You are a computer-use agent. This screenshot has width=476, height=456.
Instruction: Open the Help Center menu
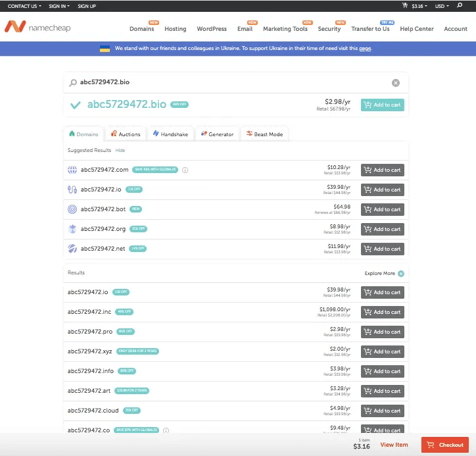(417, 29)
